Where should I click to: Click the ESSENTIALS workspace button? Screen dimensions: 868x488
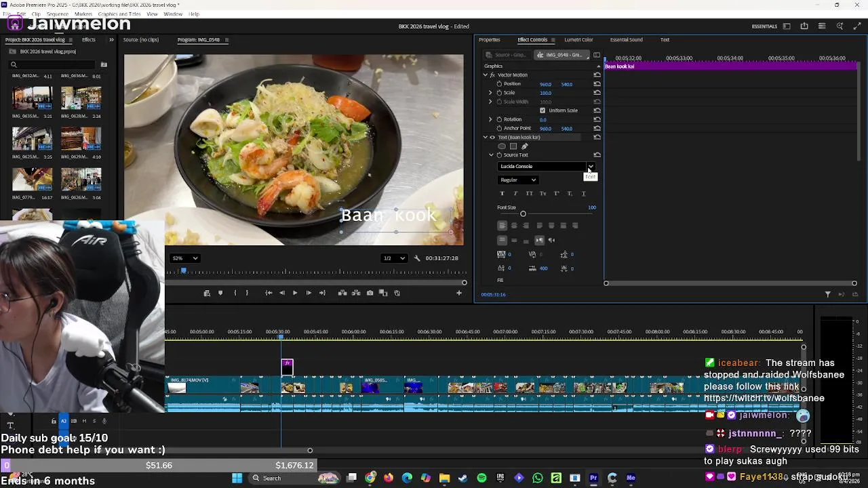pyautogui.click(x=764, y=26)
